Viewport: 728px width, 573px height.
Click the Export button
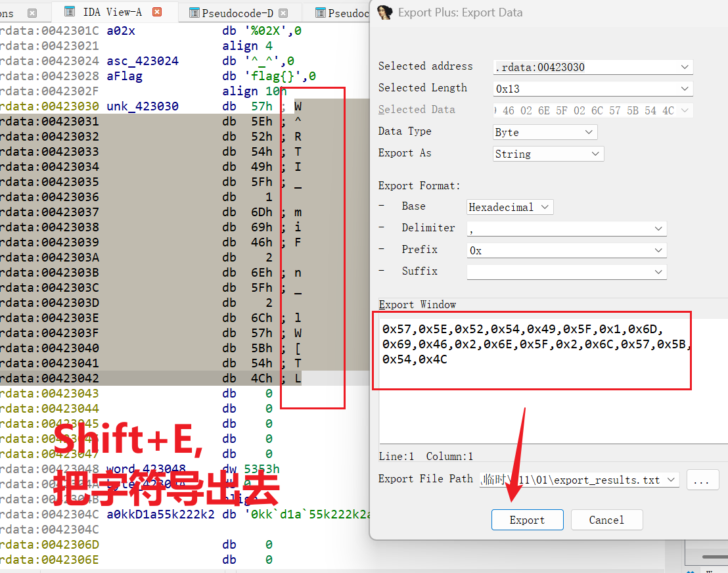[528, 520]
